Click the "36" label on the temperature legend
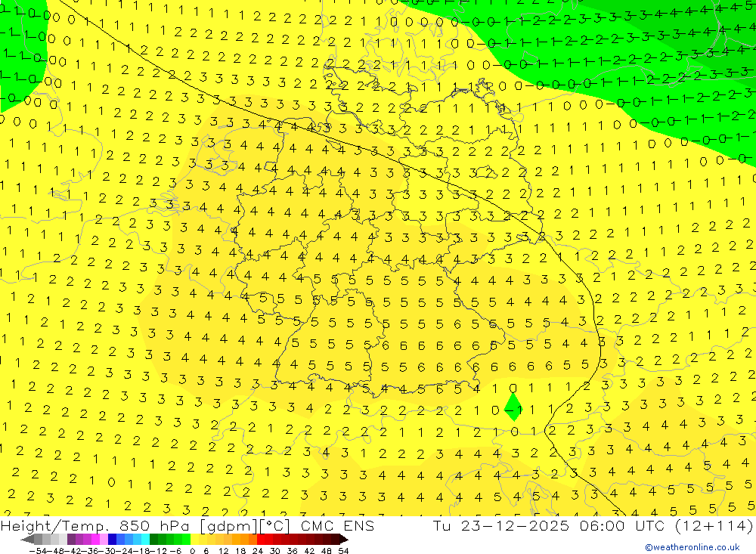Viewport: 756px width, 554px height. (292, 551)
